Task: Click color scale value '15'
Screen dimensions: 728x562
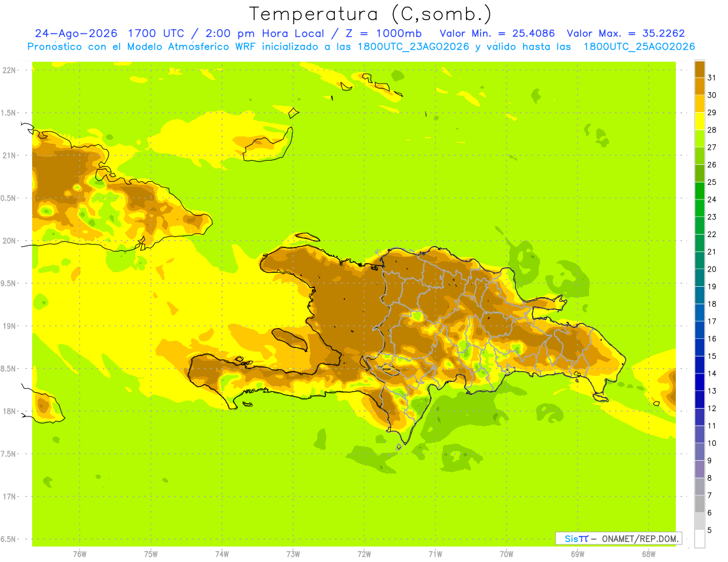Action: (x=712, y=356)
